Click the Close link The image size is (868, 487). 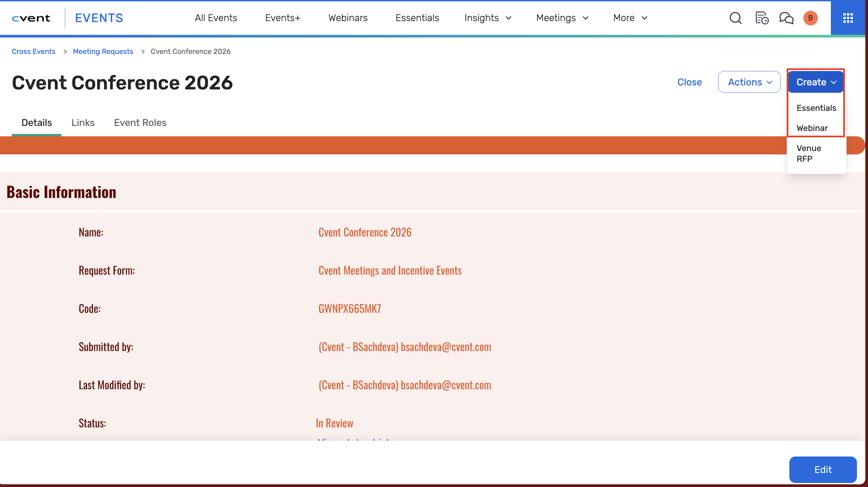coord(689,82)
